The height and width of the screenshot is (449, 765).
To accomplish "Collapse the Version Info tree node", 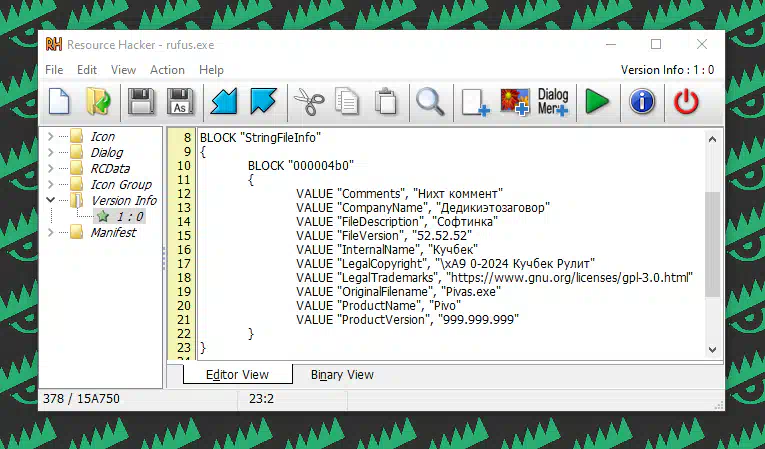I will click(50, 200).
